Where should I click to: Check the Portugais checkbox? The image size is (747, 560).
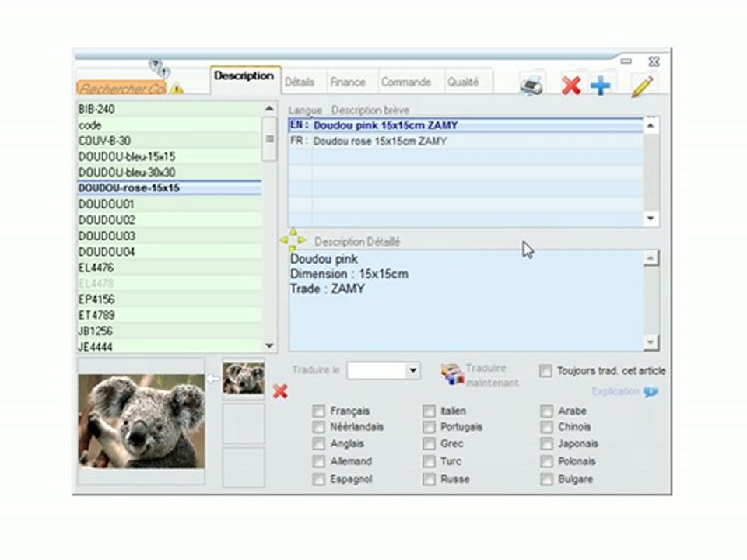click(x=430, y=427)
